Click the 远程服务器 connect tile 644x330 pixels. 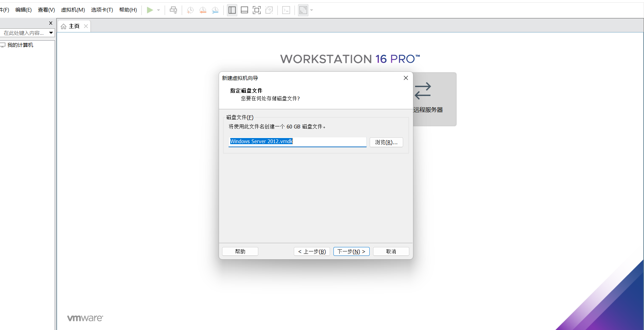coord(435,99)
